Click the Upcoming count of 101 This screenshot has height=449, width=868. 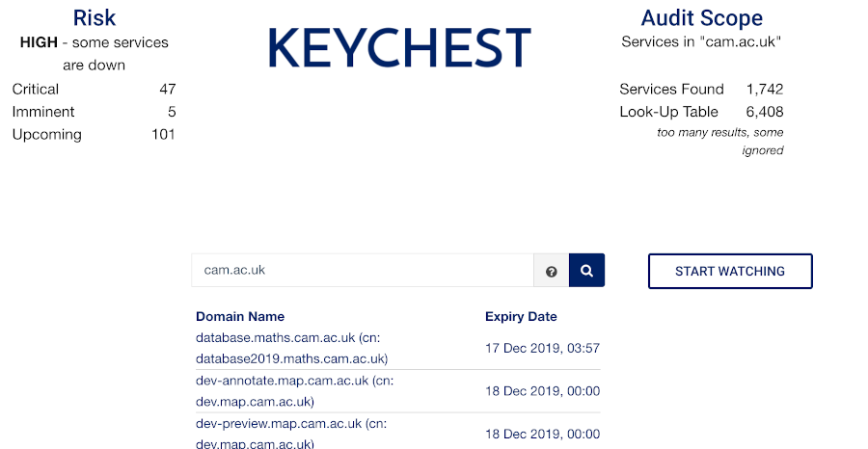pos(163,134)
